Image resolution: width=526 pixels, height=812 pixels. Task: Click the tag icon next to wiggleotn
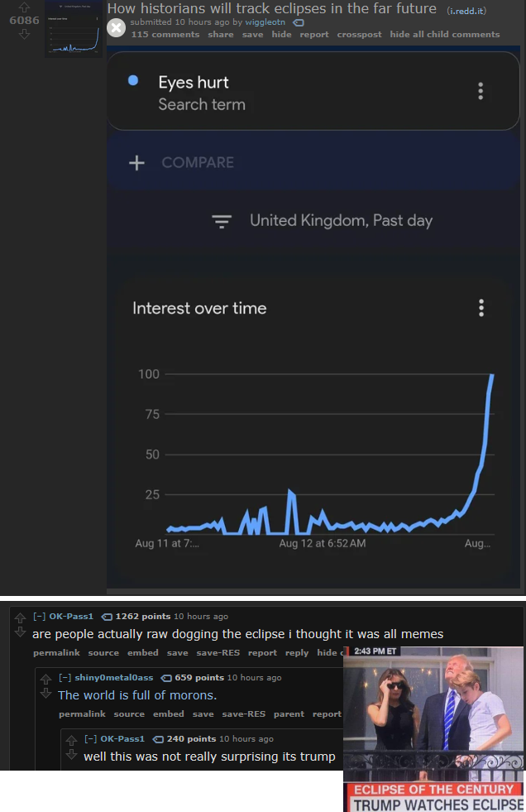pos(299,23)
